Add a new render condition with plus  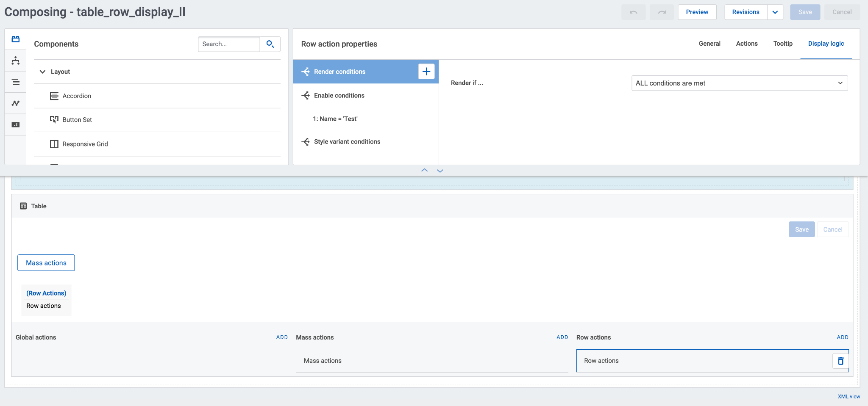(426, 72)
